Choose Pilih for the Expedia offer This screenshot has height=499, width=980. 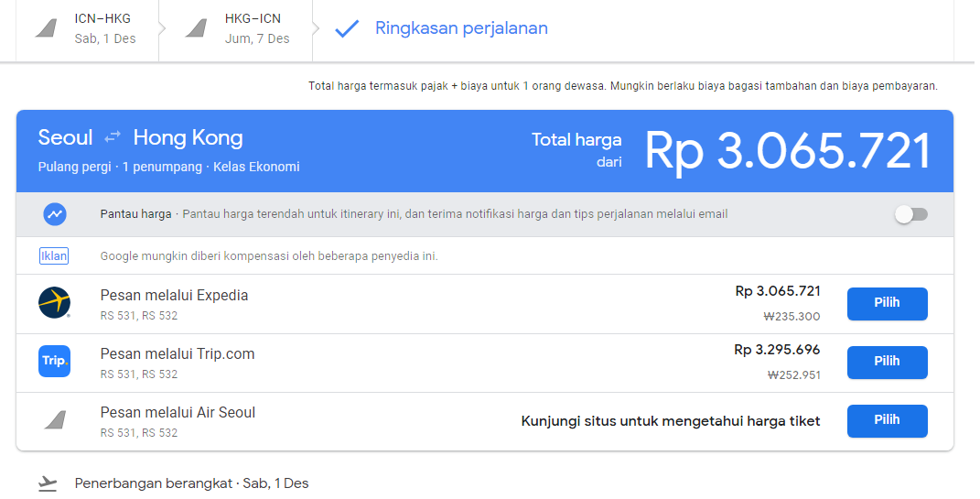pos(887,303)
